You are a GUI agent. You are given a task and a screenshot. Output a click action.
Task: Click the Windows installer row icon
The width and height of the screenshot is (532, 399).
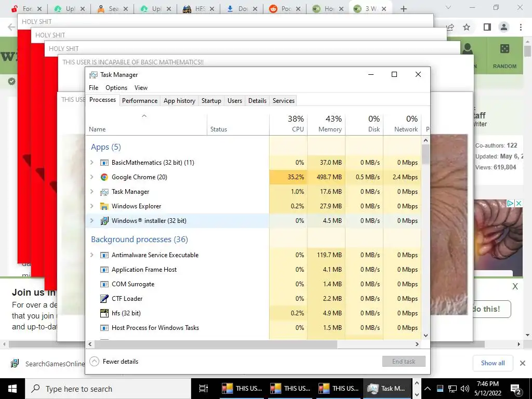(x=104, y=221)
